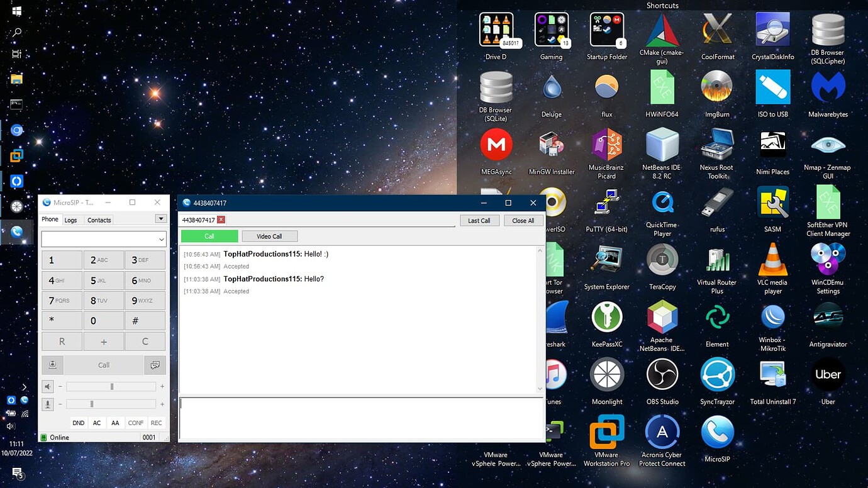This screenshot has height=488, width=868.
Task: Toggle AC auto conference in MicroSIP
Action: click(x=97, y=423)
